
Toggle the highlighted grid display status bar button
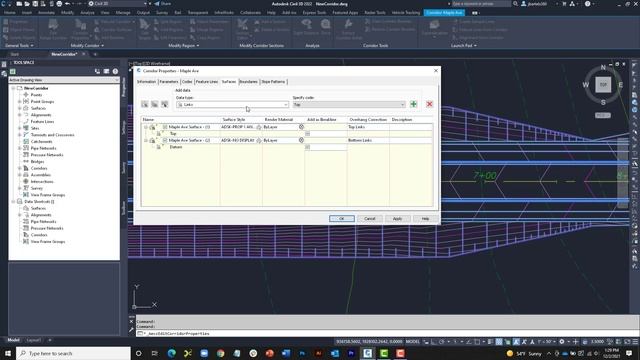pos(499,342)
